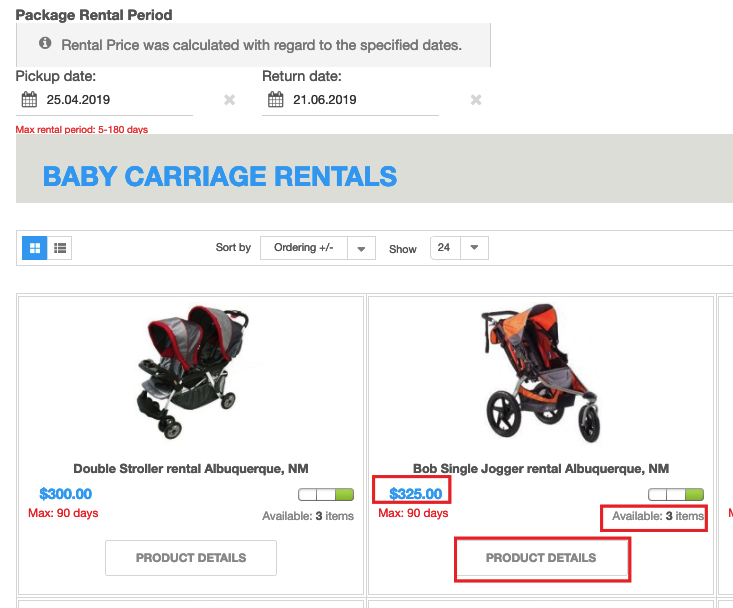Toggle Bob Single Jogger availability switch
This screenshot has height=608, width=733.
point(675,495)
